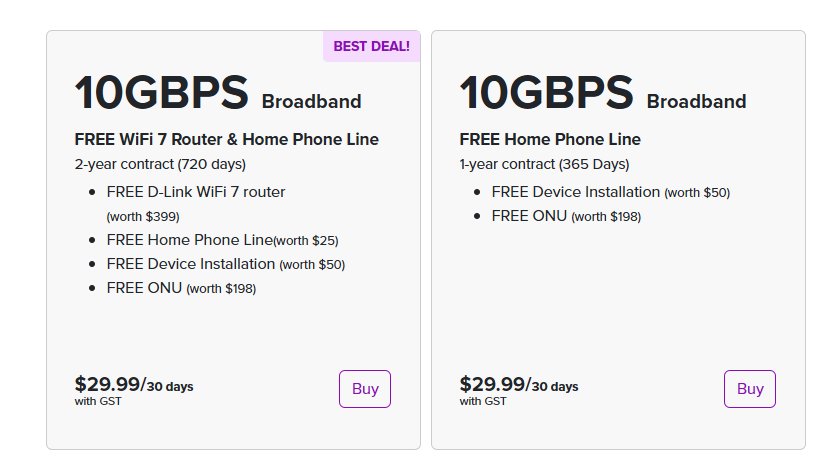Click FREE D-Link WiFi 7 router item
Image resolution: width=836 pixels, height=473 pixels.
pos(196,192)
